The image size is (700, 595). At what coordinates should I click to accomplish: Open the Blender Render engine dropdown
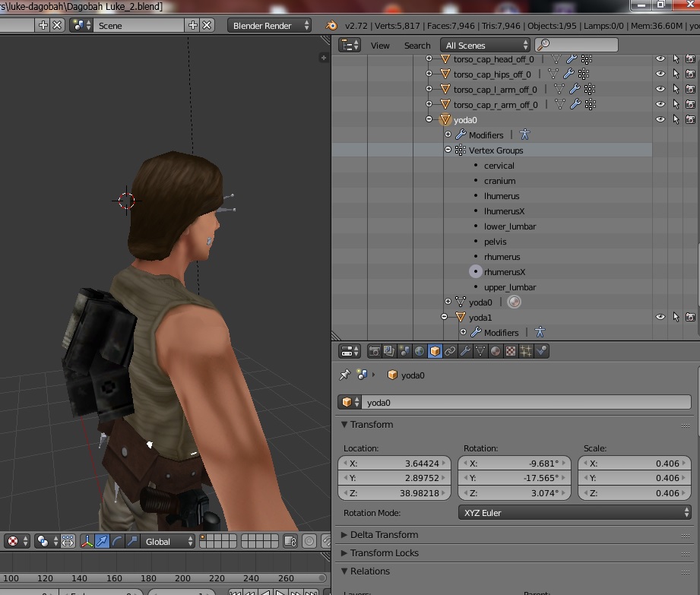(269, 25)
